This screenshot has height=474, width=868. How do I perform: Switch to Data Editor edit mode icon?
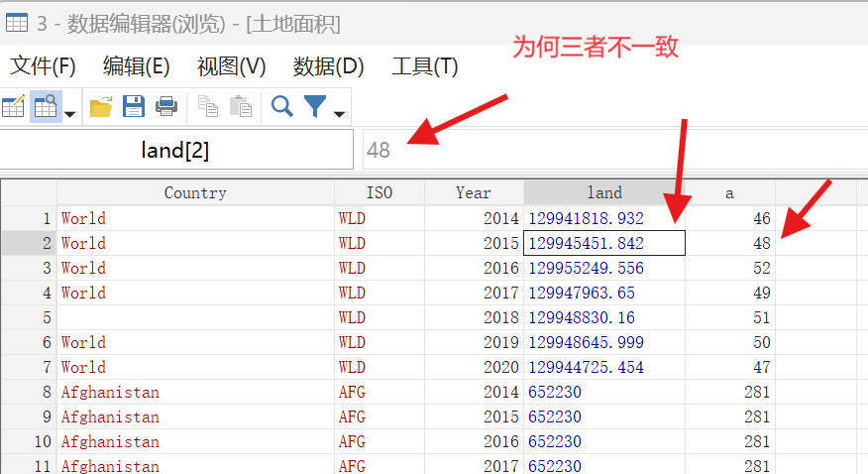point(13,106)
